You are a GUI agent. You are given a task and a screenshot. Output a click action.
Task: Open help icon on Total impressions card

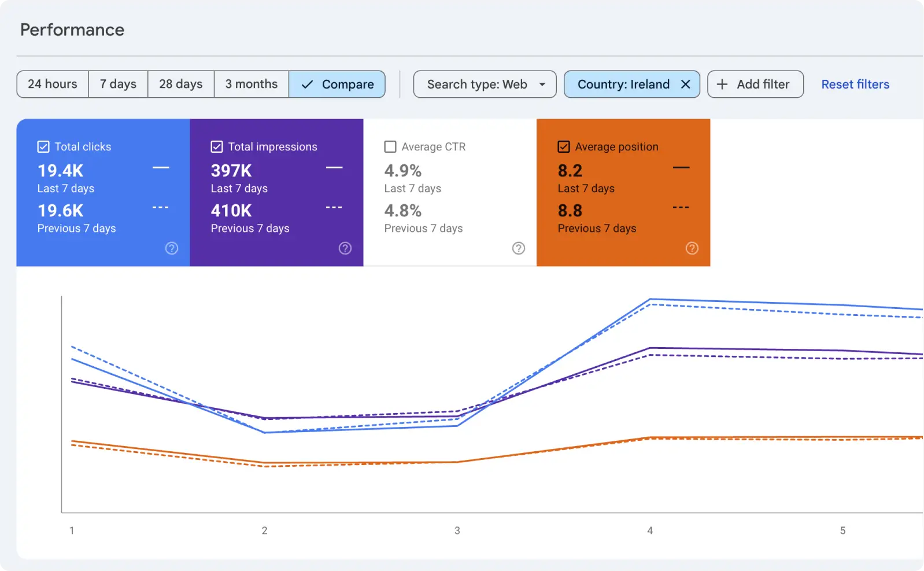[345, 248]
